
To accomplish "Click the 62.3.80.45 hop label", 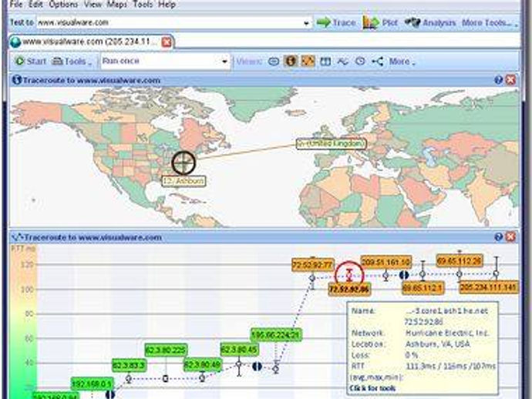I will pos(240,350).
